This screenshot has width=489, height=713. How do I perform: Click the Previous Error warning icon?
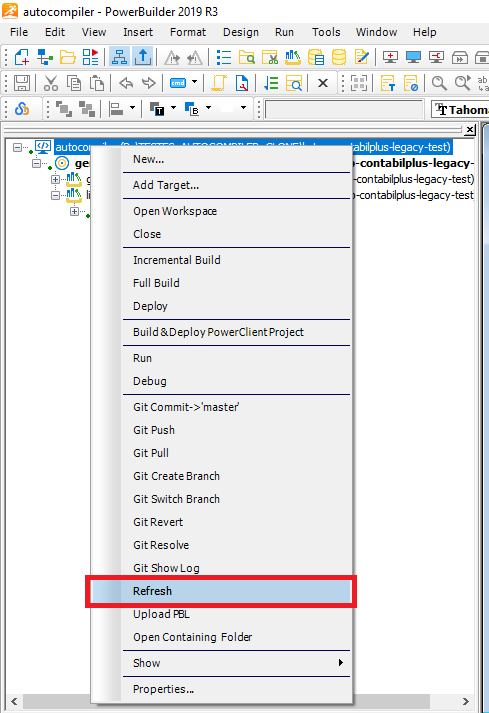point(195,58)
